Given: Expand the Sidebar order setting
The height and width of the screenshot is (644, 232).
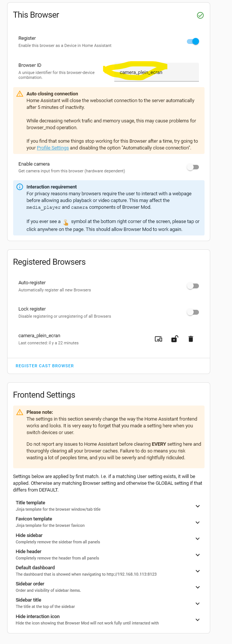Looking at the screenshot, I should (x=198, y=587).
